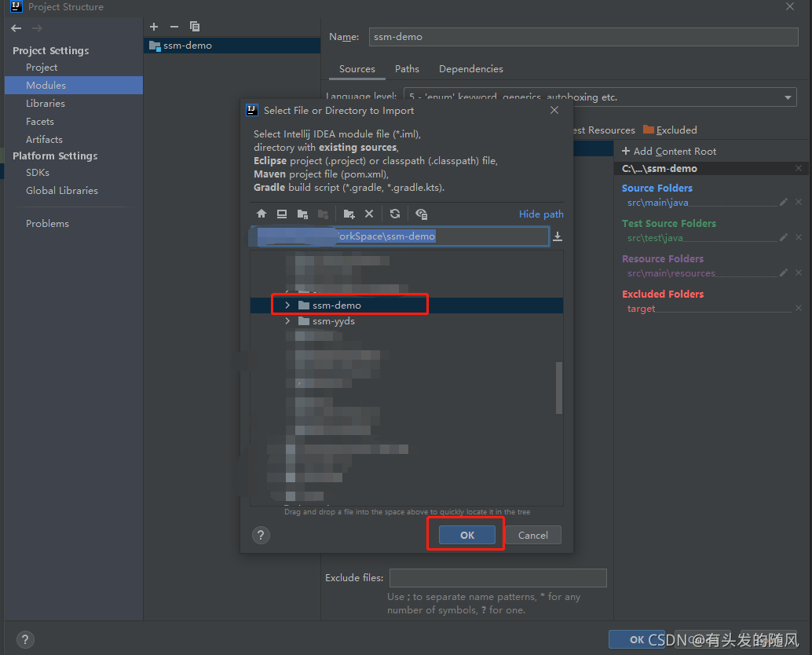Click src\main\java source folder entry
This screenshot has width=812, height=655.
[x=657, y=203]
